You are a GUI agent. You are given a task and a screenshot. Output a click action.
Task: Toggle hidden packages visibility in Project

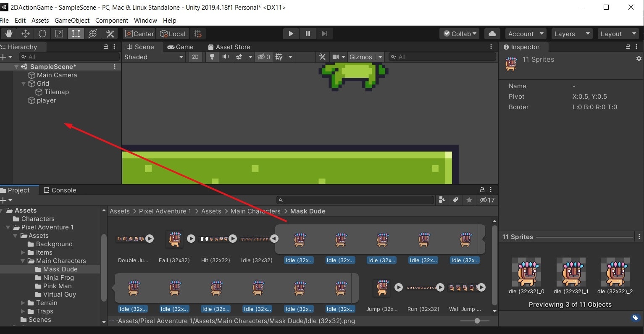click(487, 200)
